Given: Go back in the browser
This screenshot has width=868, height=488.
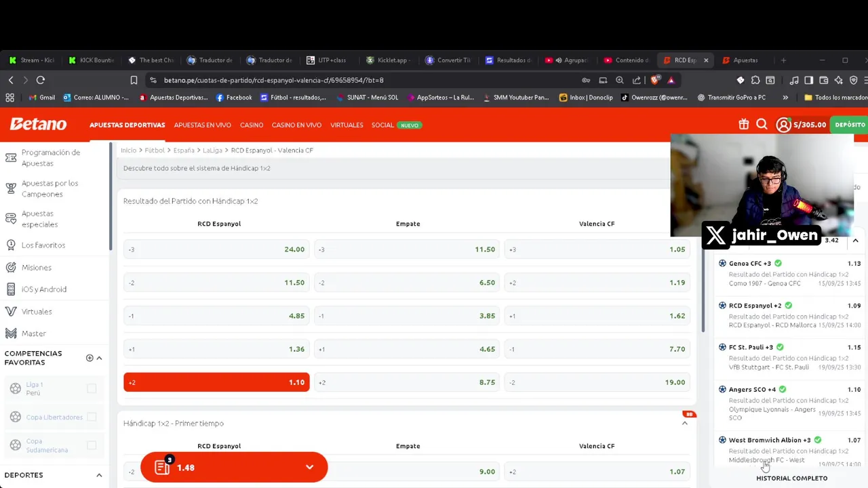Looking at the screenshot, I should coord(11,80).
